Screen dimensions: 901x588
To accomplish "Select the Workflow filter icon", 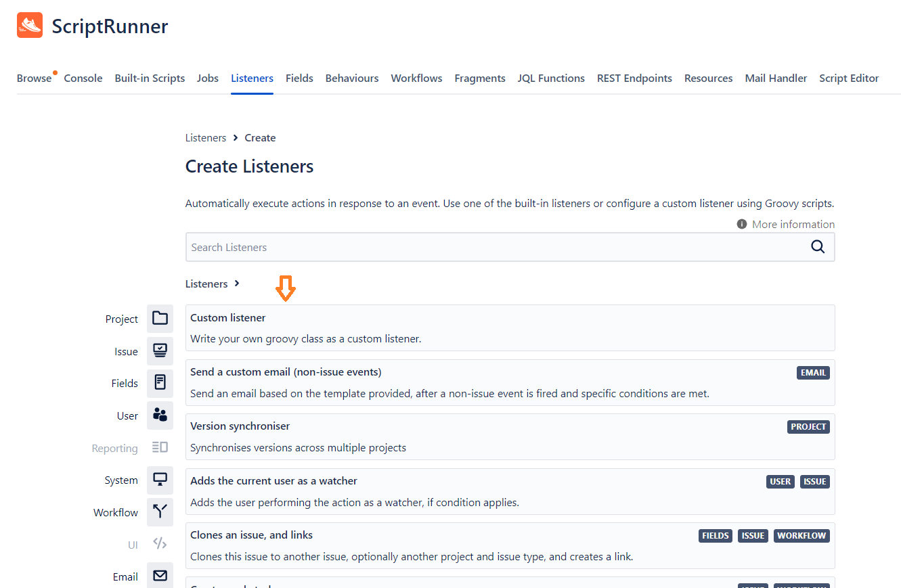I will (160, 512).
